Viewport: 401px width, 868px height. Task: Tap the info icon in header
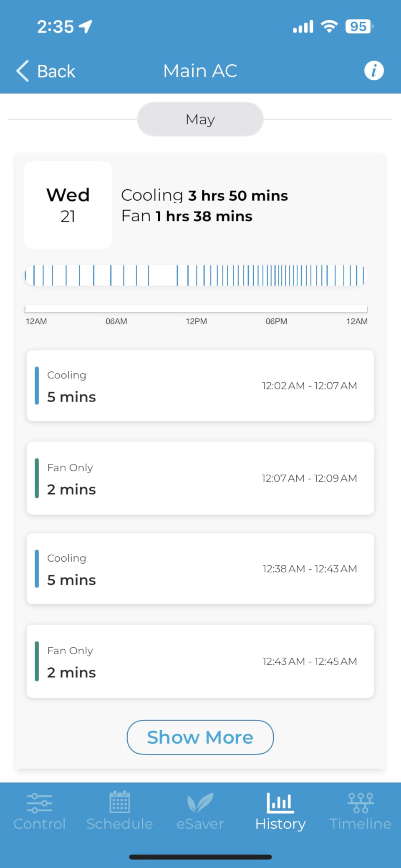tap(374, 71)
